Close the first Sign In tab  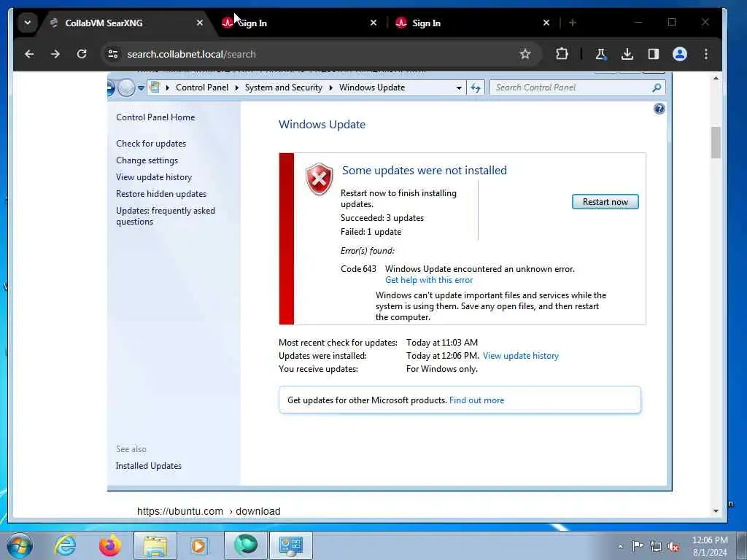373,23
